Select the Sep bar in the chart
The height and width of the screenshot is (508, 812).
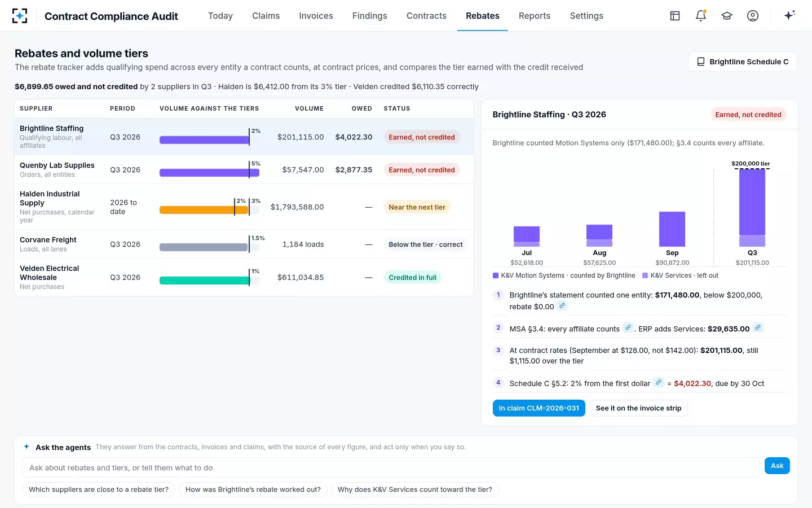(672, 229)
